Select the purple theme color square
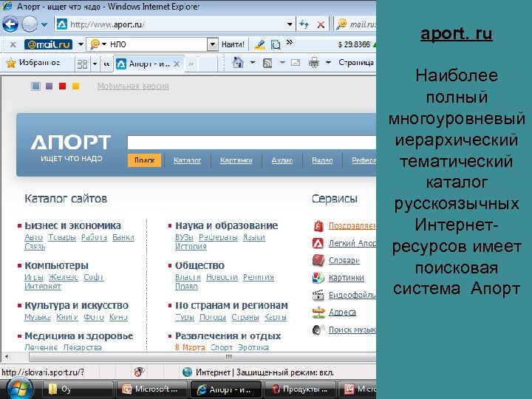This screenshot has width=532, height=399. pos(49,86)
